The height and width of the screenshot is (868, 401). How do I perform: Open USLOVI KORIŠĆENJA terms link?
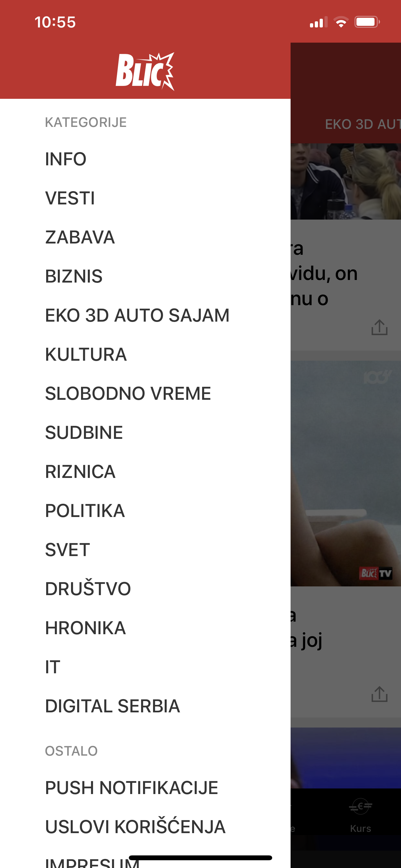[136, 827]
